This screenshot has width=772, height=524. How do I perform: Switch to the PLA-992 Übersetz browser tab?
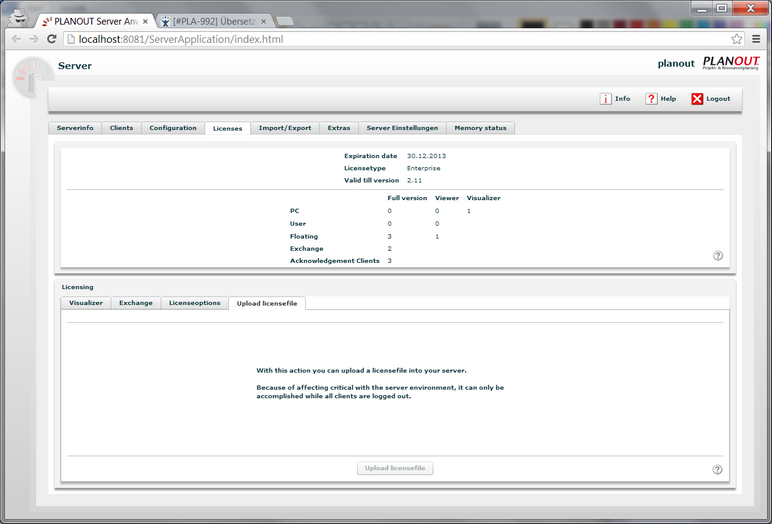tap(214, 22)
